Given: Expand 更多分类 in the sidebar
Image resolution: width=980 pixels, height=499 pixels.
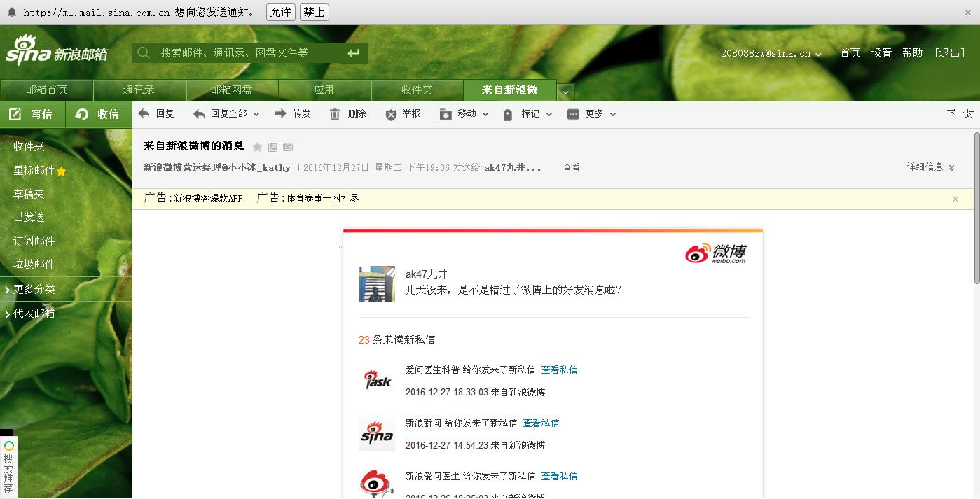Looking at the screenshot, I should pyautogui.click(x=30, y=289).
